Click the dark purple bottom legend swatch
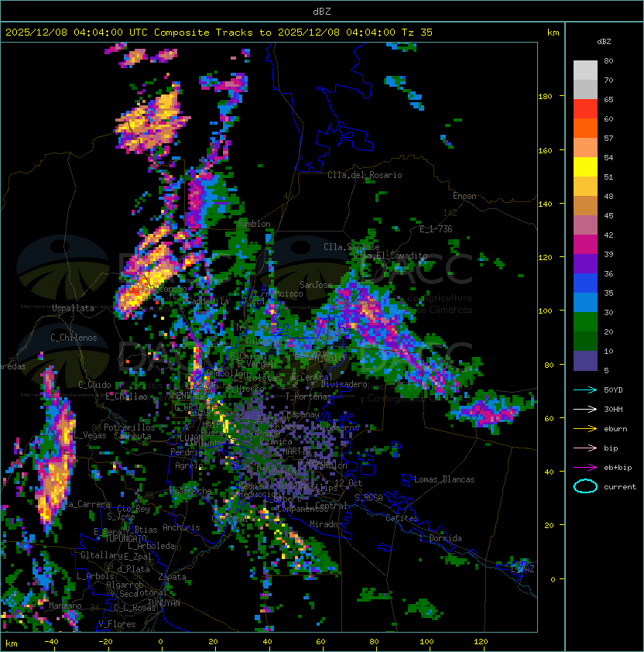This screenshot has width=644, height=652. pyautogui.click(x=585, y=361)
